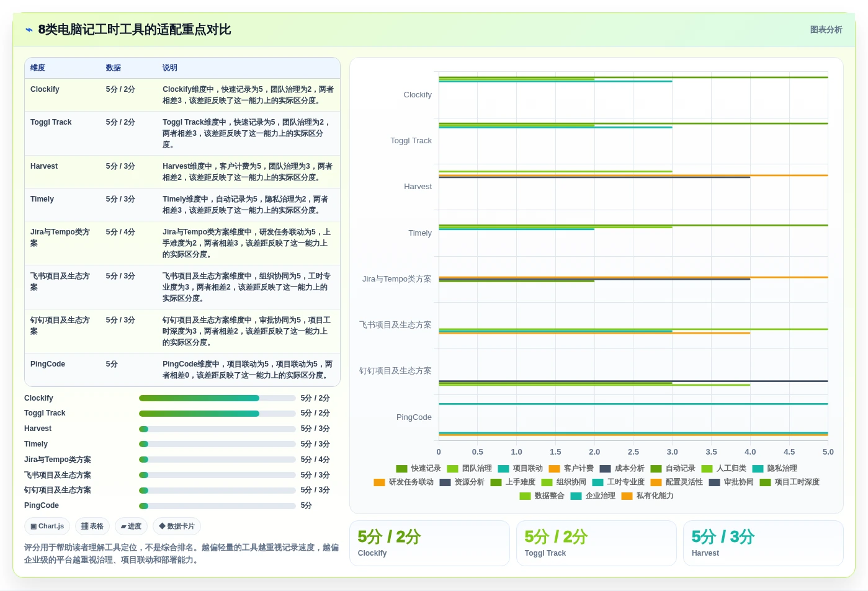This screenshot has width=868, height=591.
Task: Toggle the 隐私治理 legend item
Action: [774, 468]
